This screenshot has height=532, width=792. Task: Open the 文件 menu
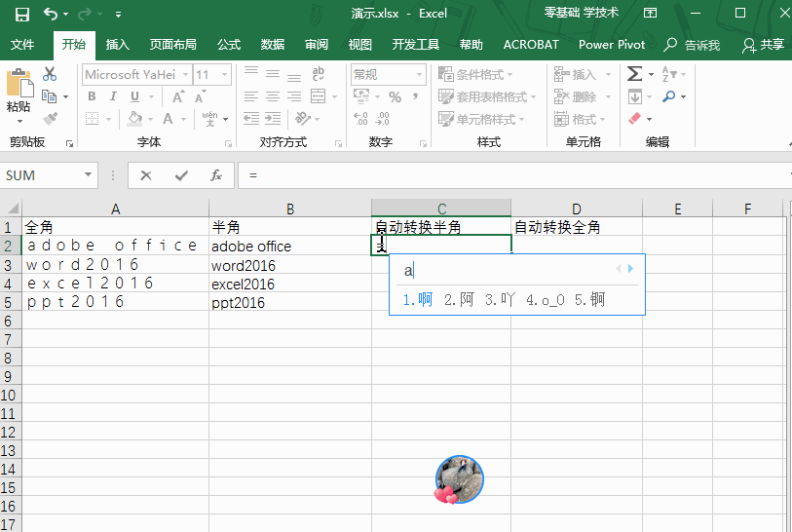click(22, 45)
